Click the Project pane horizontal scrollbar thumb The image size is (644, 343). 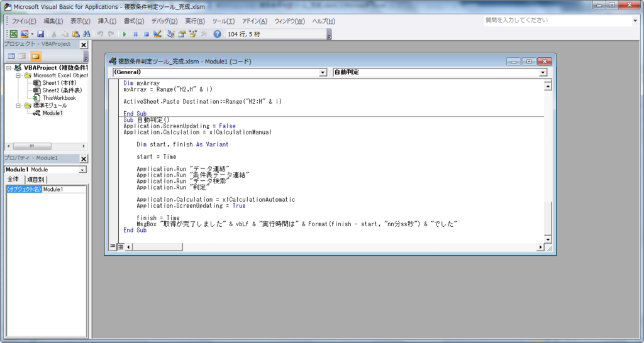(x=32, y=146)
